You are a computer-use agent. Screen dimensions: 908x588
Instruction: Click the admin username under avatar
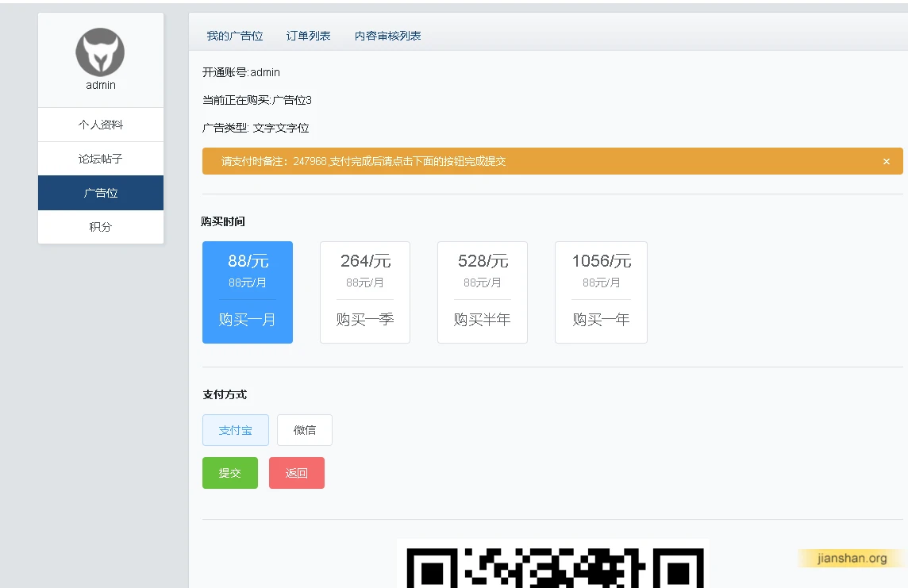point(101,85)
